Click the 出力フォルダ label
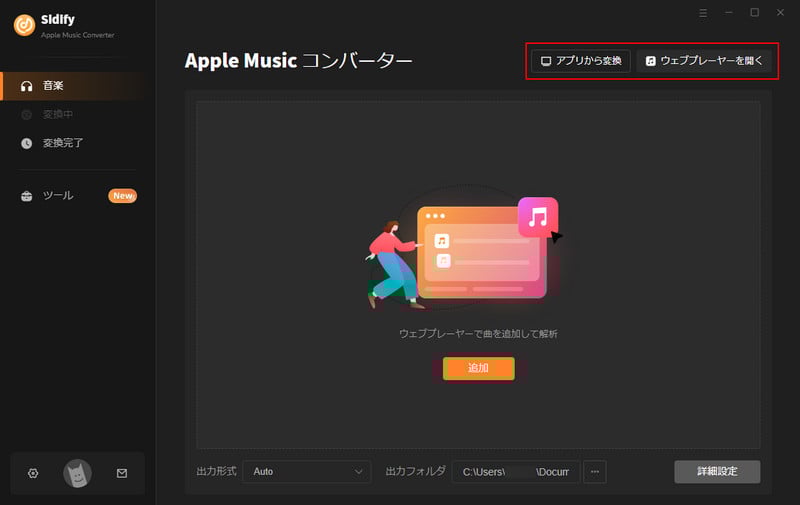 415,471
